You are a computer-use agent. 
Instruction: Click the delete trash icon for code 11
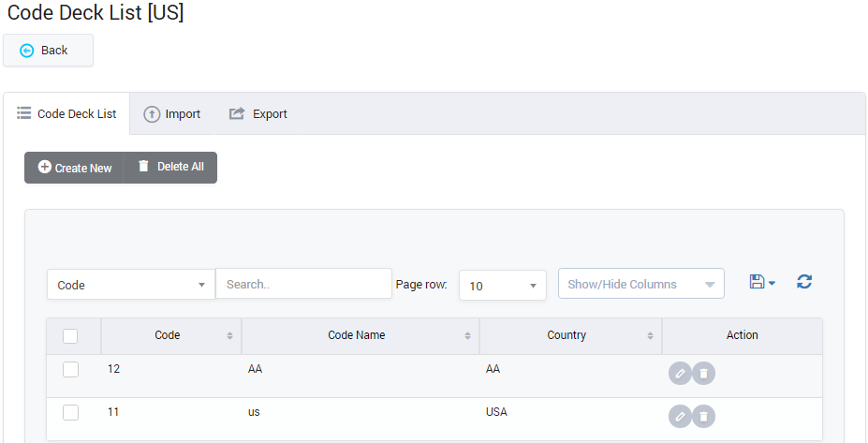click(704, 416)
